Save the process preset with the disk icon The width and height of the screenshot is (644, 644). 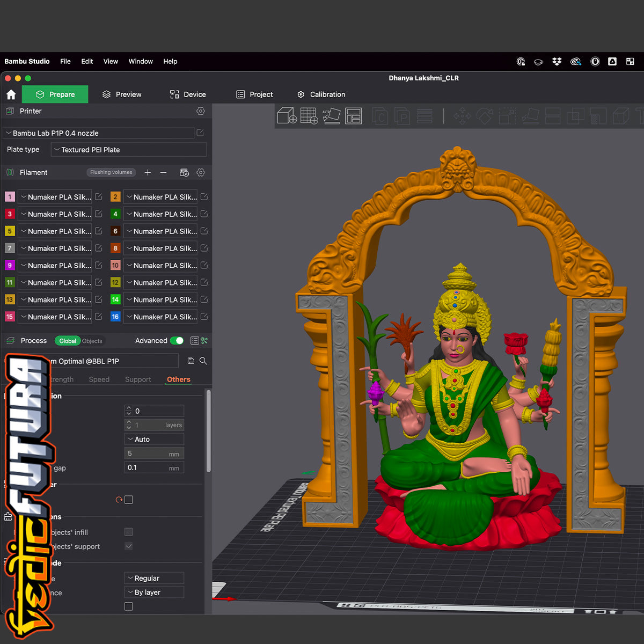click(x=191, y=361)
